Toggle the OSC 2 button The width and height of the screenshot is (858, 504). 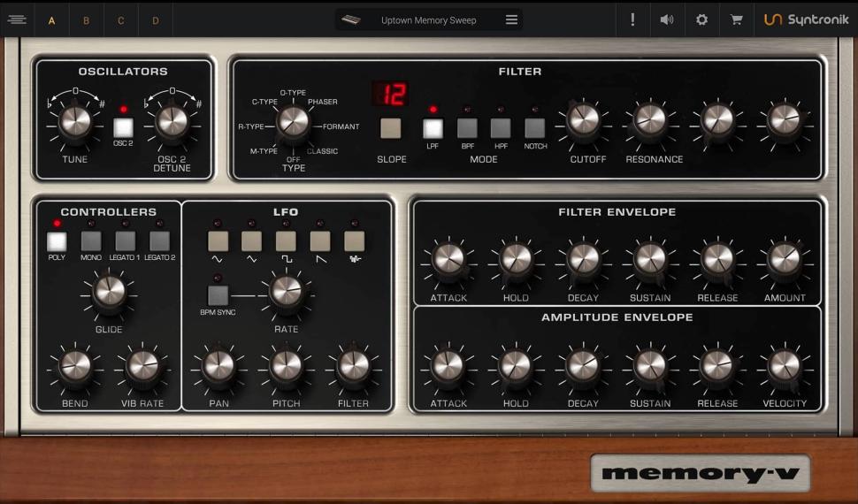click(x=123, y=127)
